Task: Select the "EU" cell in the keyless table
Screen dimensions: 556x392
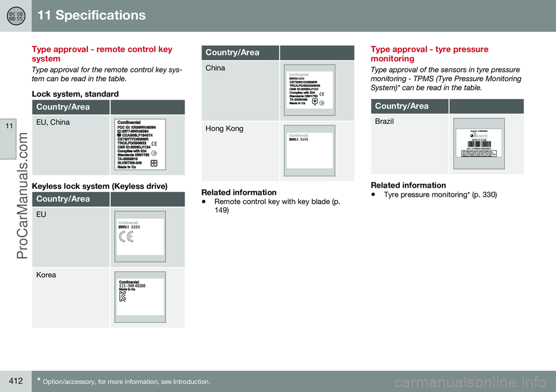Action: coord(71,237)
